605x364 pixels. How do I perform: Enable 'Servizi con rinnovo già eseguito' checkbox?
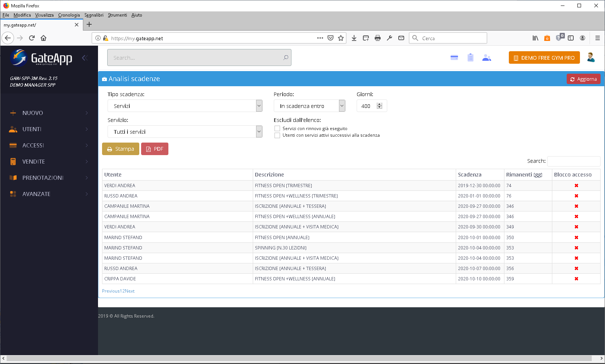pos(277,129)
